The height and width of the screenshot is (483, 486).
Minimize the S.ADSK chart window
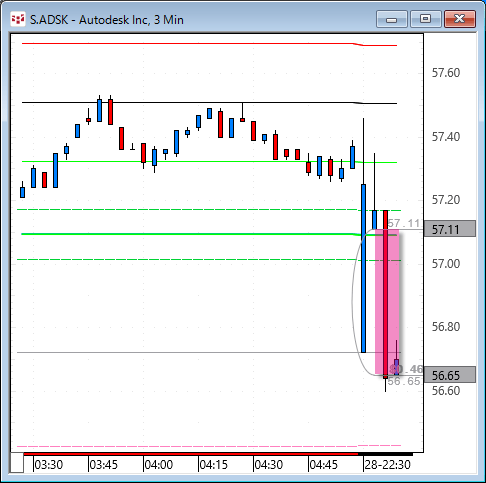(392, 19)
